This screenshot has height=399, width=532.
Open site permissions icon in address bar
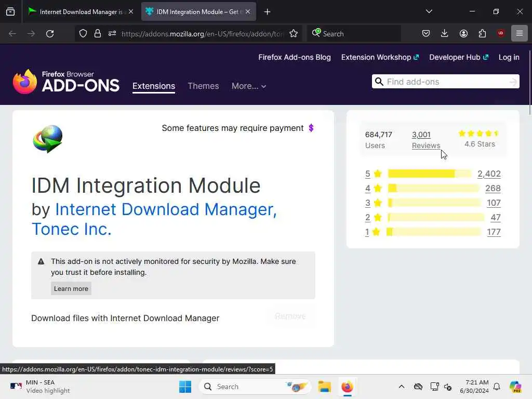tap(112, 34)
